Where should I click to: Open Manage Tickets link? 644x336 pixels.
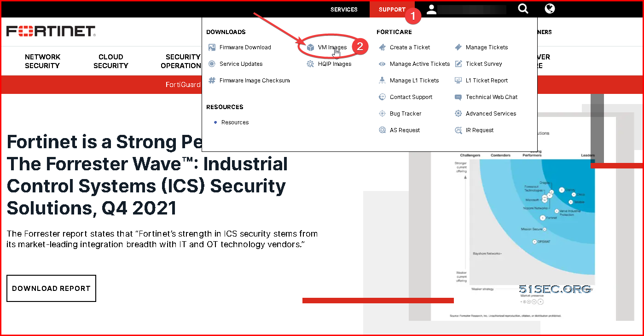point(487,47)
